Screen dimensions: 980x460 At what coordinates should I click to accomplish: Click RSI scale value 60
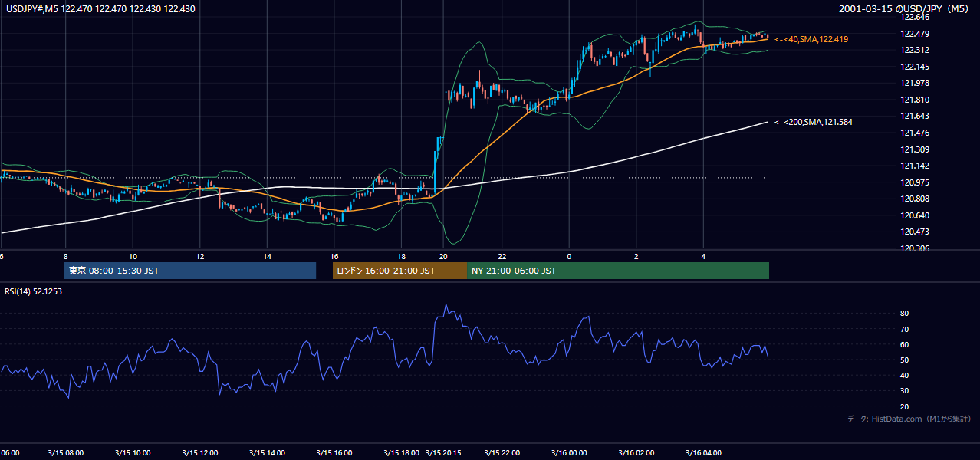[x=905, y=344]
